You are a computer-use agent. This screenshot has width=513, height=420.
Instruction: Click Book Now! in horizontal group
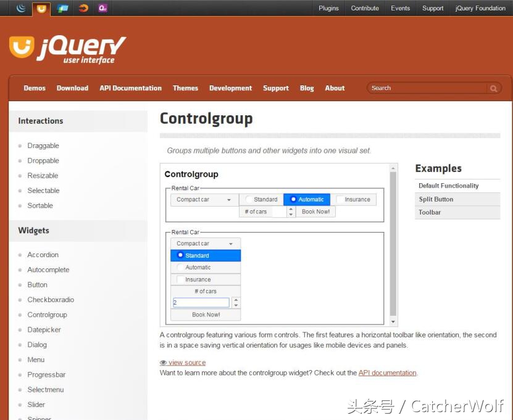pos(315,212)
